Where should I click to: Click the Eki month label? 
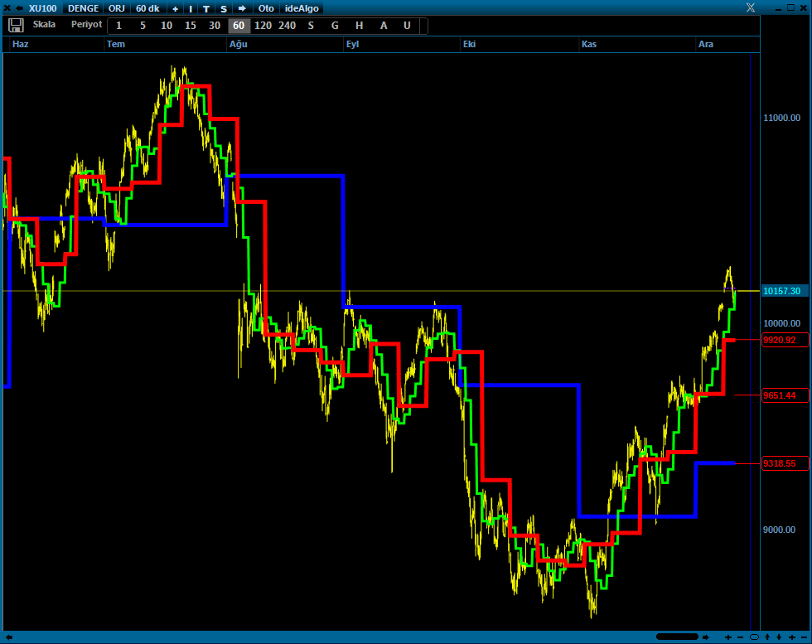tap(469, 44)
